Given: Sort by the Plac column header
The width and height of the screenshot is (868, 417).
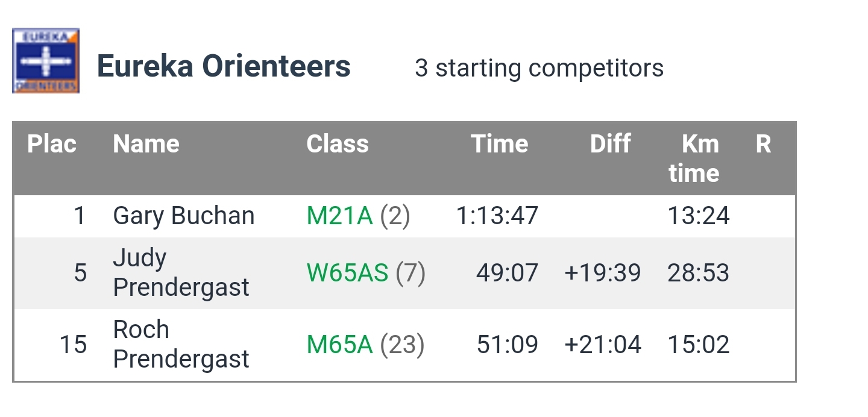Looking at the screenshot, I should 52,144.
